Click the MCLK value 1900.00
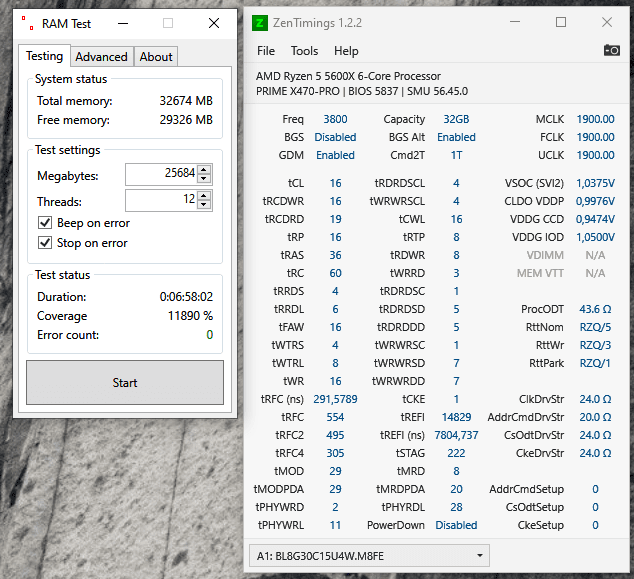The width and height of the screenshot is (634, 579). (x=595, y=119)
